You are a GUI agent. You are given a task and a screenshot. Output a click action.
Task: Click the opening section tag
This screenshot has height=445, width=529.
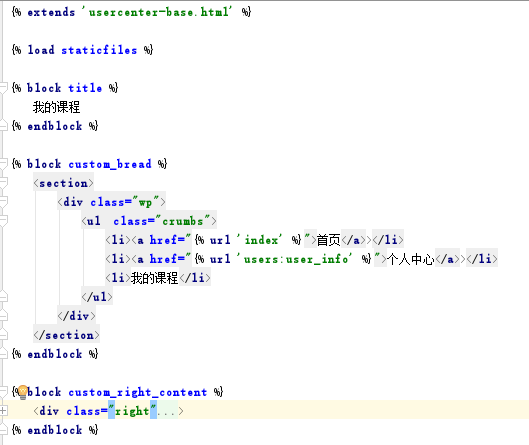tap(63, 183)
